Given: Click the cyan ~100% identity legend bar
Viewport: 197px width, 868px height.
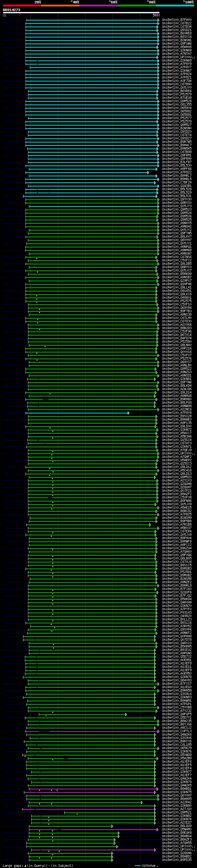Looking at the screenshot, I should pyautogui.click(x=175, y=6).
